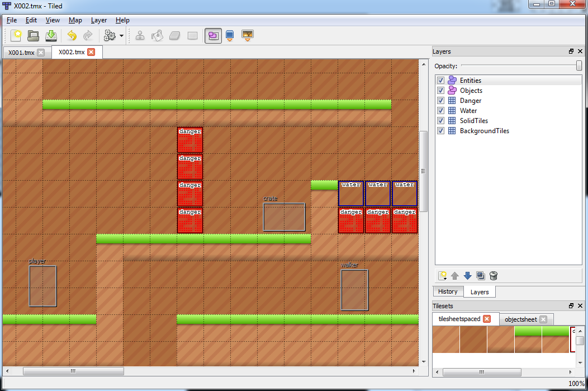The width and height of the screenshot is (588, 391).
Task: Click the Opacity slider handle
Action: tap(579, 65)
